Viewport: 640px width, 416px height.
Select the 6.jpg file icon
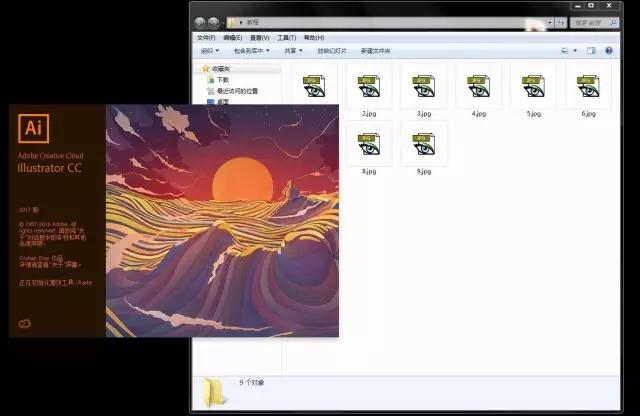click(x=588, y=86)
